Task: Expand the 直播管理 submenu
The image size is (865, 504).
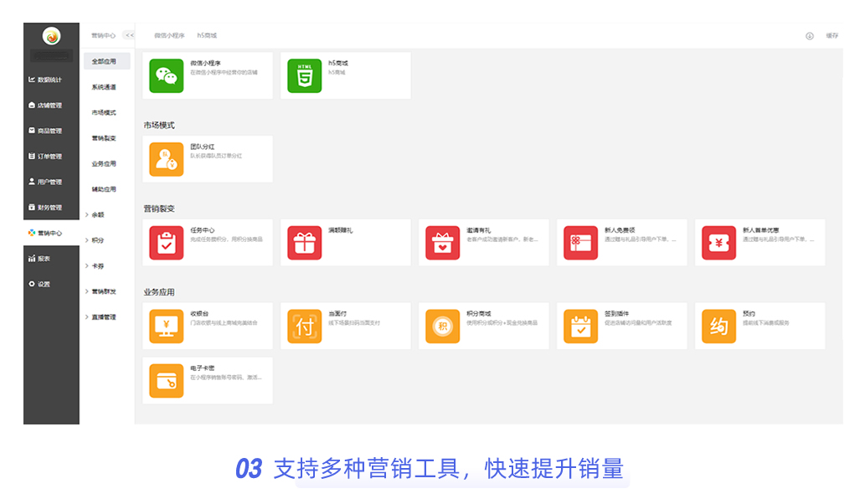Action: [x=102, y=317]
